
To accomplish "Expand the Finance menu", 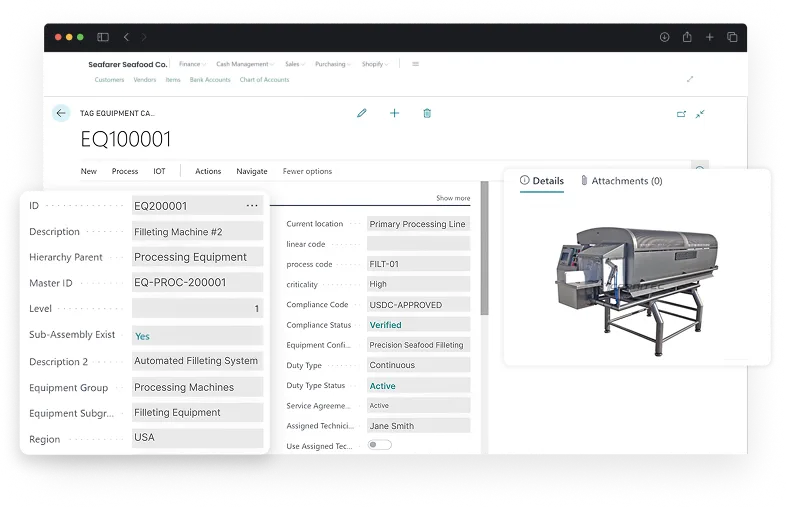I will click(192, 64).
